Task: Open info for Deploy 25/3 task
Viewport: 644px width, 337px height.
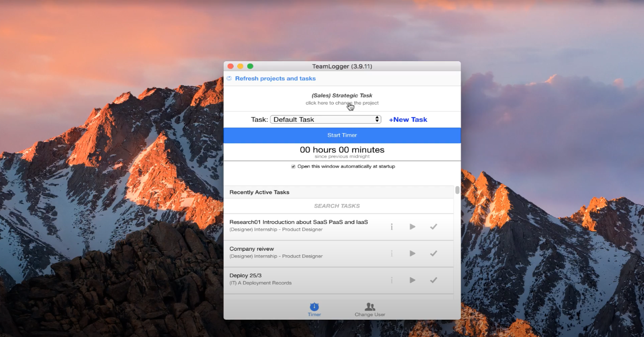Action: point(391,280)
